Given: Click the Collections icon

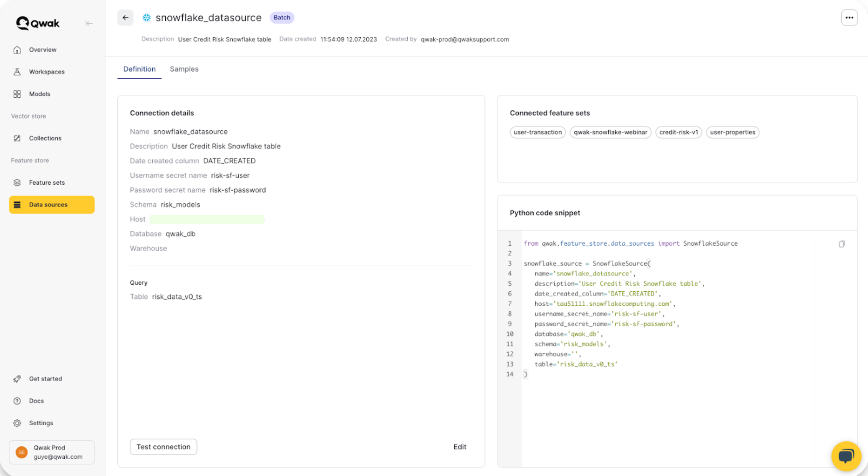Looking at the screenshot, I should [17, 138].
